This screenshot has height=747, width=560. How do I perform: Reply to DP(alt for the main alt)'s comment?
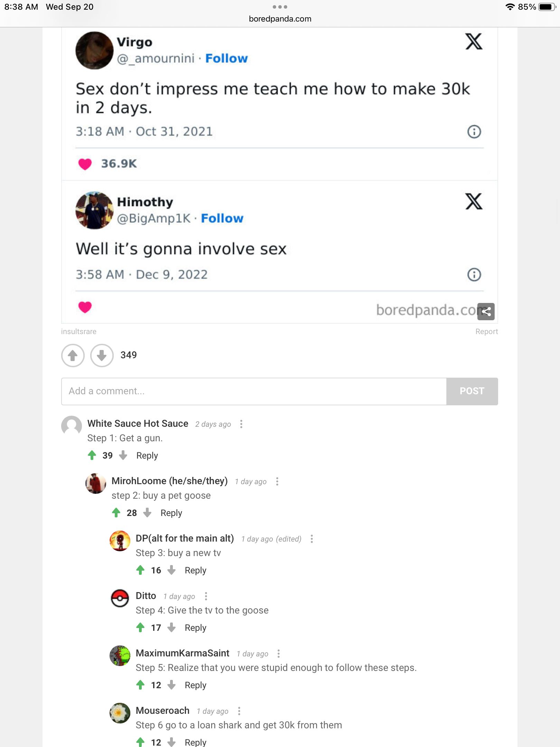tap(195, 570)
